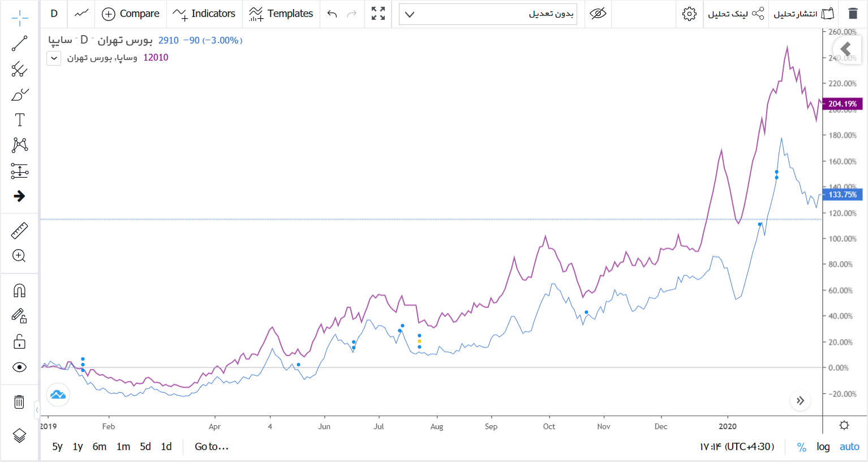The height and width of the screenshot is (462, 868).
Task: Toggle visibility of all drawings
Action: click(19, 367)
